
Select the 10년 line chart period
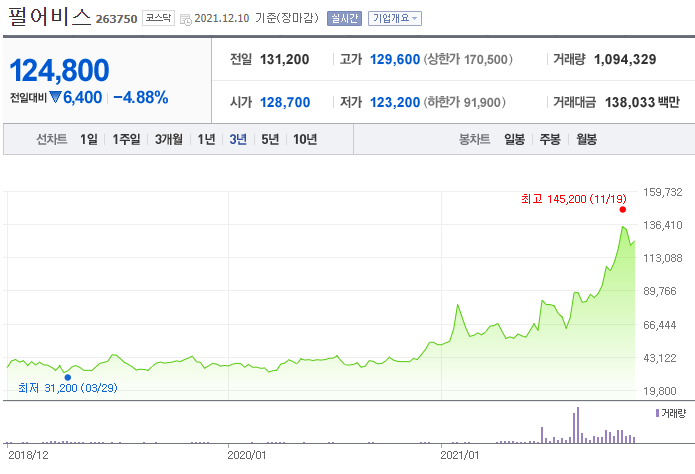coord(305,139)
